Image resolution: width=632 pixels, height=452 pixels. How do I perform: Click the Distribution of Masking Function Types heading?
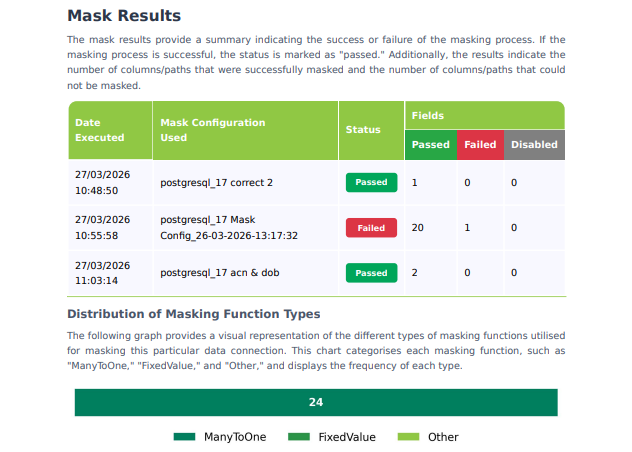click(x=193, y=314)
